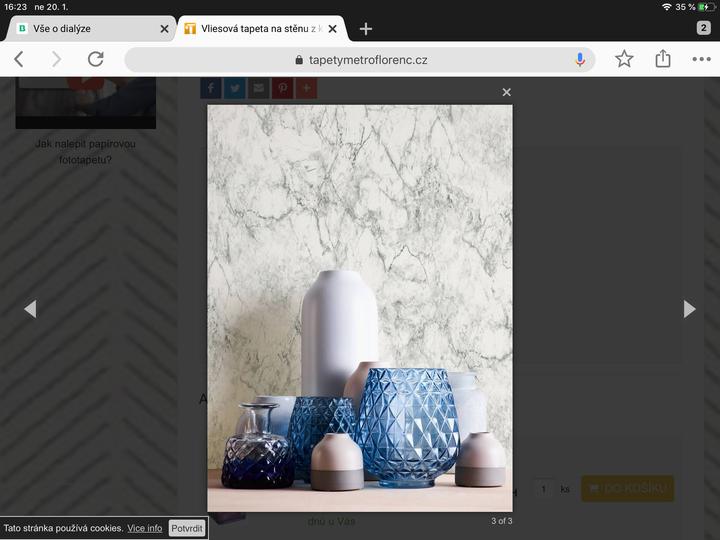Viewport: 720px width, 540px height.
Task: Click the 'DO KOŠÍKU' add to cart button
Action: tap(627, 488)
